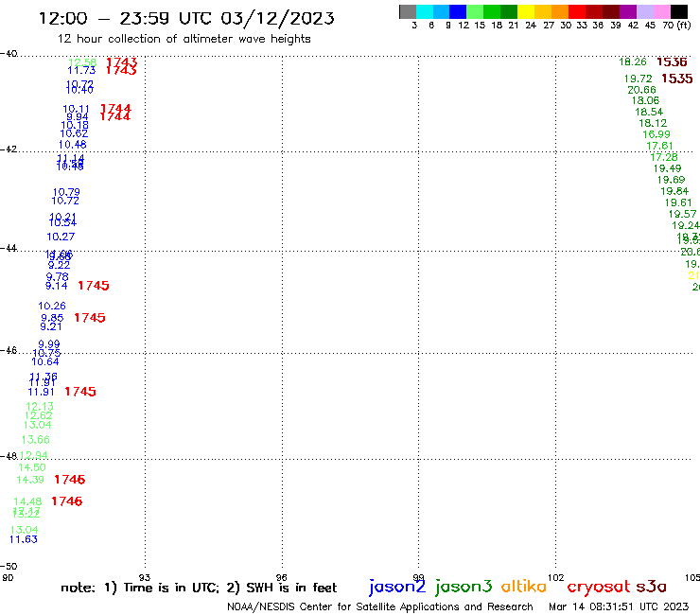This screenshot has width=700, height=615.
Task: Click the 10.18 wave height reading
Action: [75, 125]
